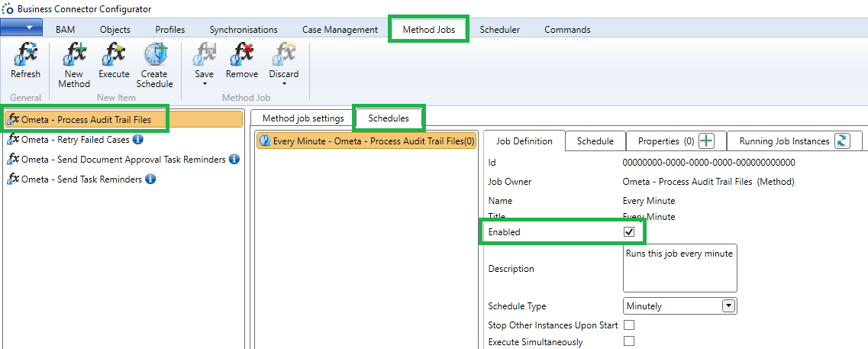Open the Scheduler ribbon tab

coord(500,30)
